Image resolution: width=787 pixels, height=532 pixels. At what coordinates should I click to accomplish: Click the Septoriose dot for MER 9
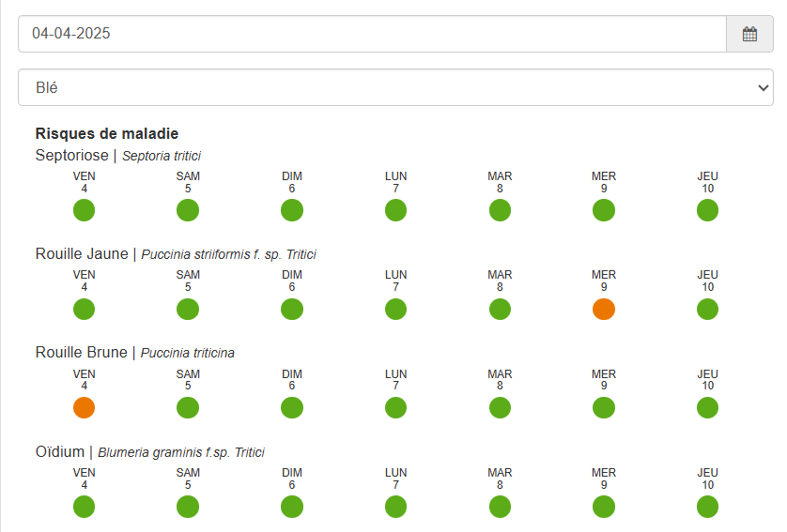tap(603, 210)
